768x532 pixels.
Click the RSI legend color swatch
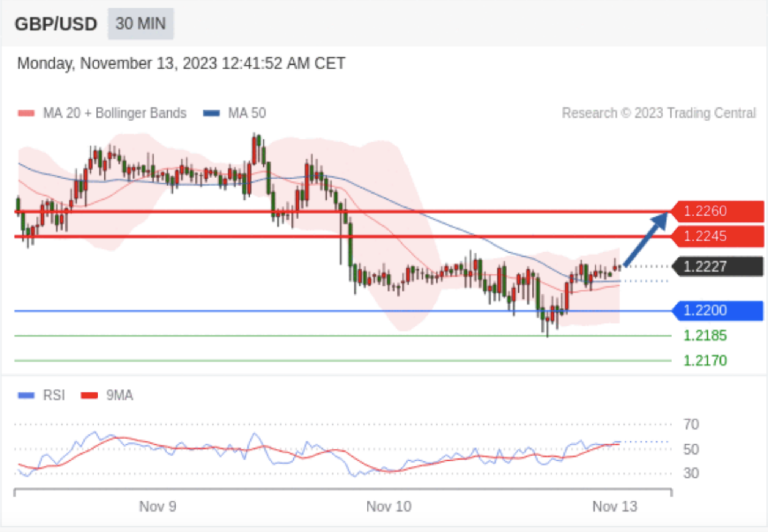(26, 396)
